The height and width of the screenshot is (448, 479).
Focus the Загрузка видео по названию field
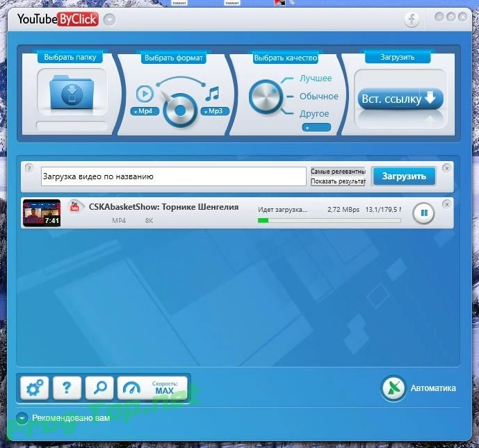174,176
